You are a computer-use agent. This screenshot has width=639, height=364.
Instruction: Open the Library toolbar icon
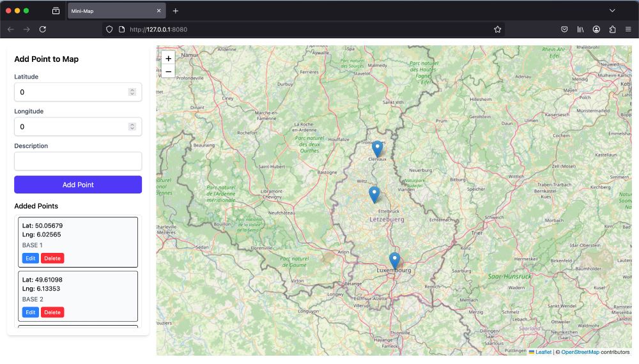[x=580, y=29]
